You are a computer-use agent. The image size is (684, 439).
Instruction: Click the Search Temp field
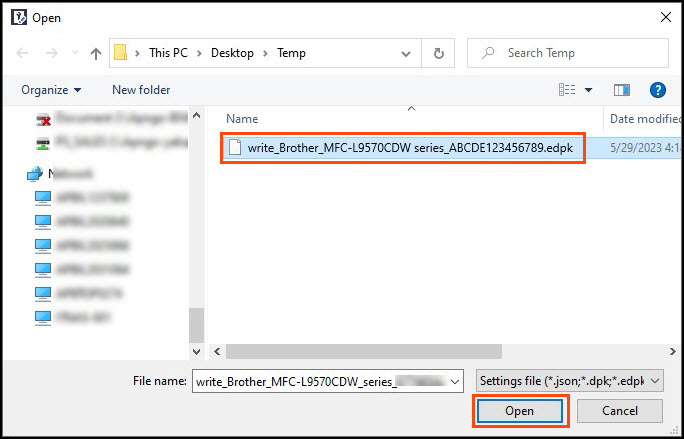point(568,53)
